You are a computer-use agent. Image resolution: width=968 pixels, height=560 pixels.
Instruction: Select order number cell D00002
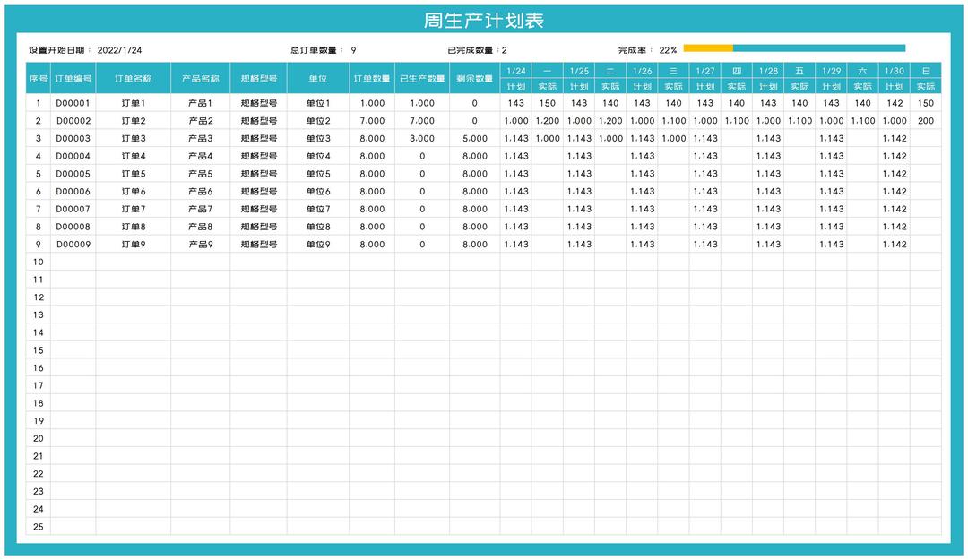click(x=73, y=121)
